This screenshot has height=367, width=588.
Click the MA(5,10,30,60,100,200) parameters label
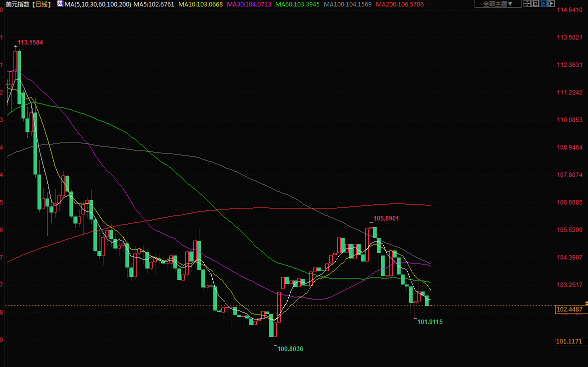pyautogui.click(x=98, y=4)
